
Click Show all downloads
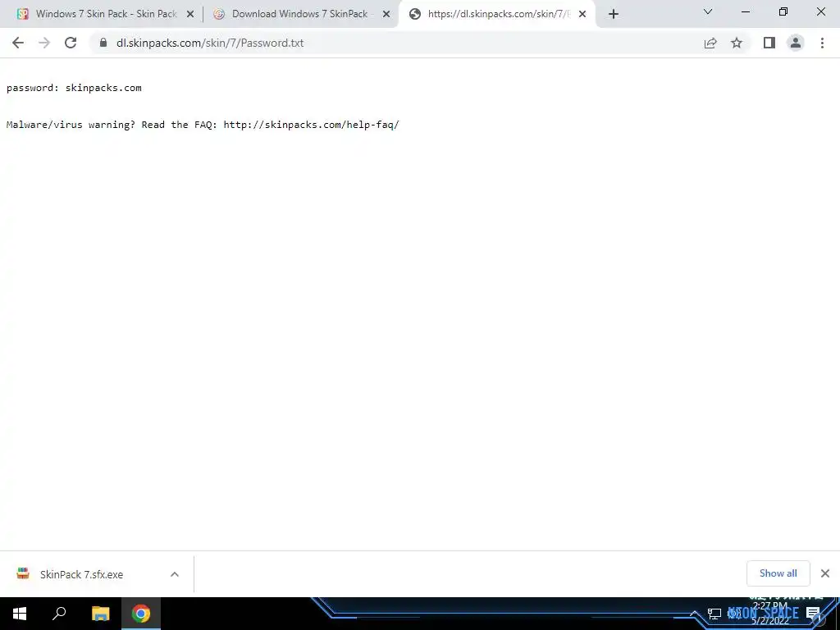778,573
